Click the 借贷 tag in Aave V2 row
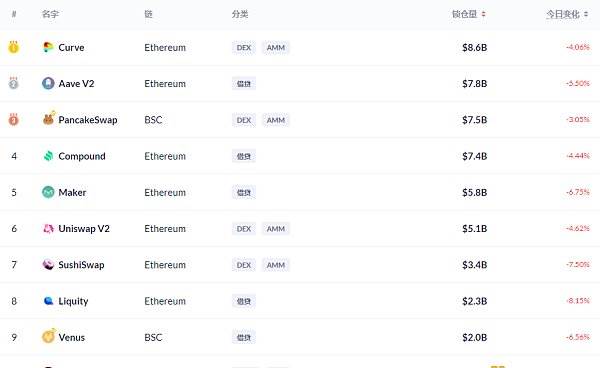The image size is (600, 368). pos(244,83)
